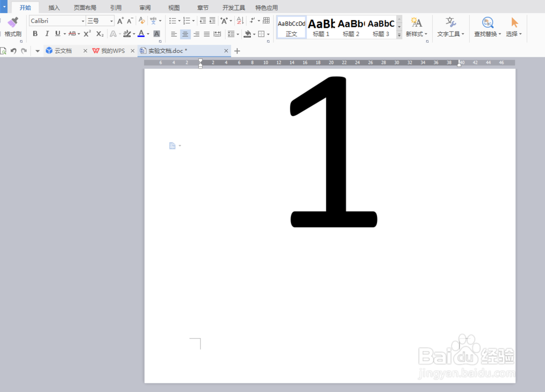Apply blue font color A
Image resolution: width=545 pixels, height=392 pixels.
pyautogui.click(x=141, y=33)
